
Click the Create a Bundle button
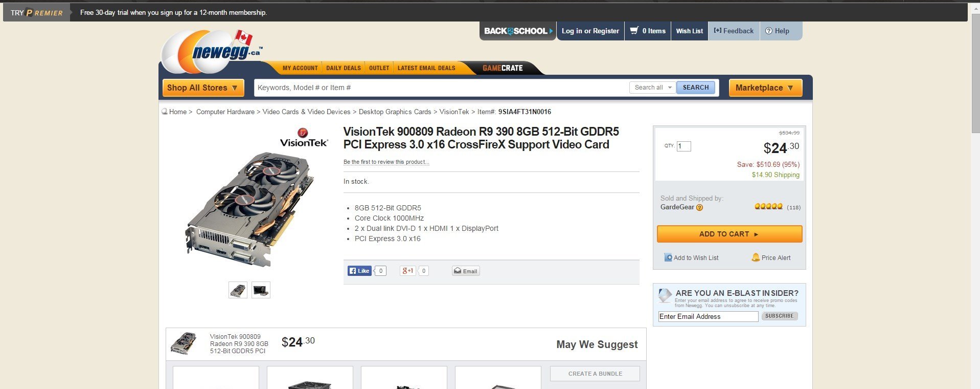595,374
